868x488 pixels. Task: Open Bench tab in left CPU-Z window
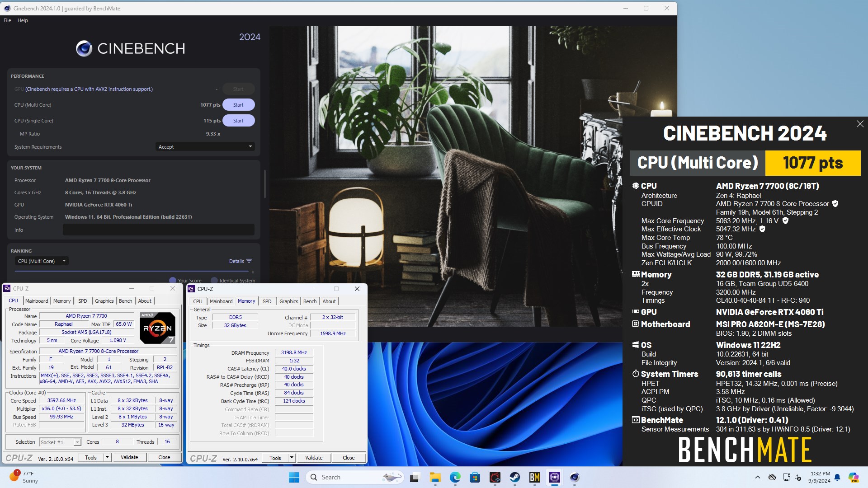click(x=126, y=301)
